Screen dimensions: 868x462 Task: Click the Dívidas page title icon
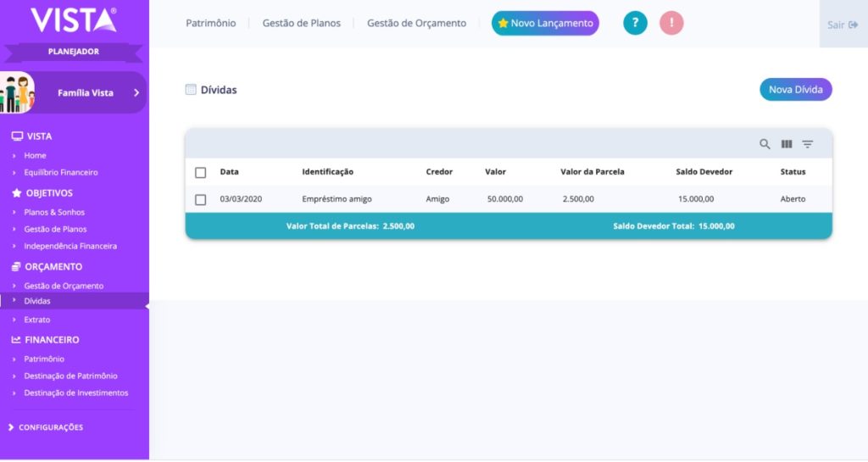click(191, 90)
